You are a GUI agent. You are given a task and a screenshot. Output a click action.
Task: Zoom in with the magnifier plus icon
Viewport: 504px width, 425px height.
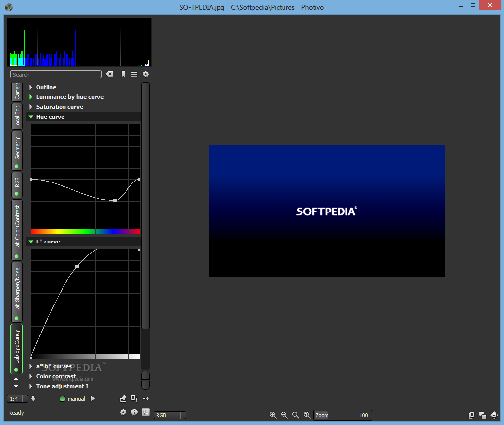click(273, 415)
